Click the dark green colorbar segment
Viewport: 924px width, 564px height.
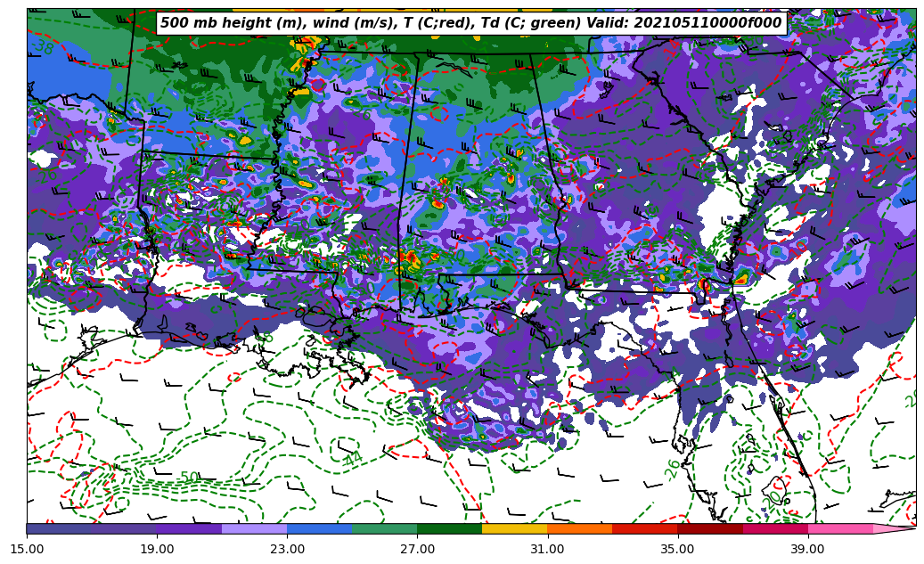pos(450,528)
